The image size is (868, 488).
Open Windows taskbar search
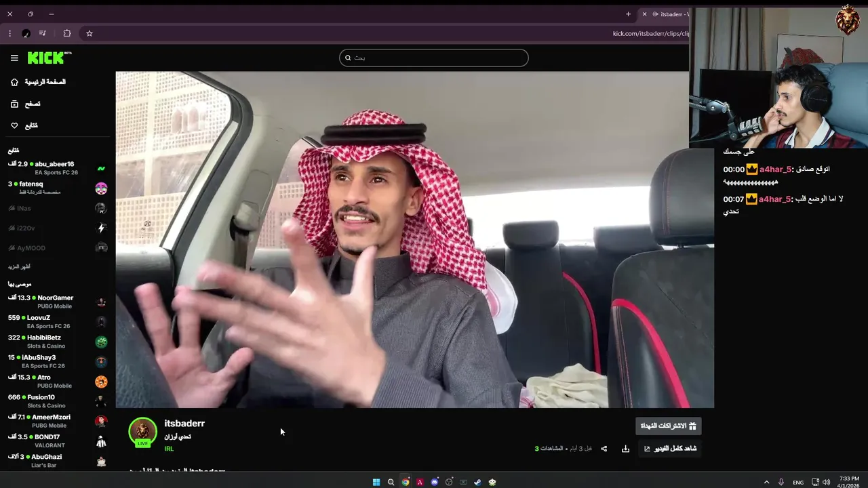tap(391, 482)
